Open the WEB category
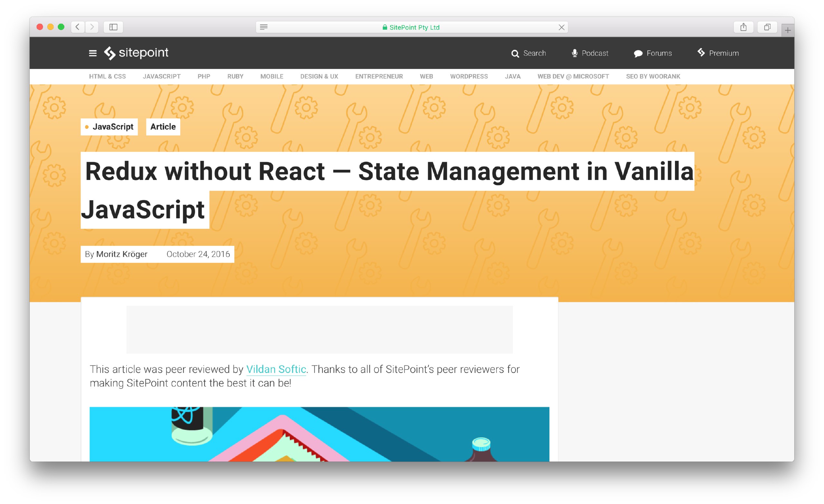 tap(426, 77)
